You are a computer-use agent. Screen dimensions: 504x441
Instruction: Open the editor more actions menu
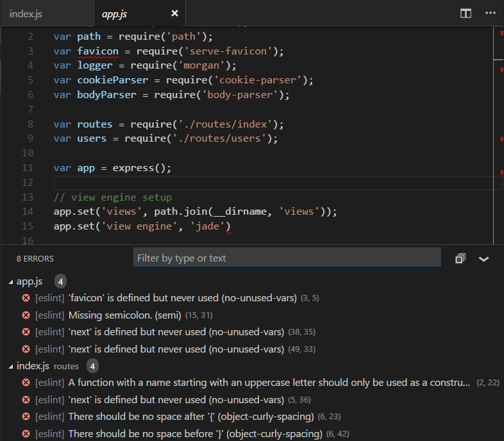[491, 13]
